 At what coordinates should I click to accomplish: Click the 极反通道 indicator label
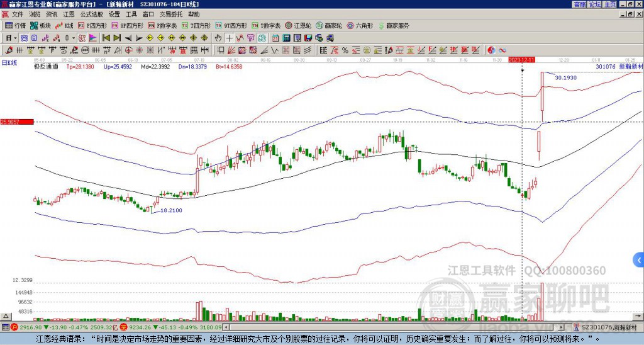(46, 66)
